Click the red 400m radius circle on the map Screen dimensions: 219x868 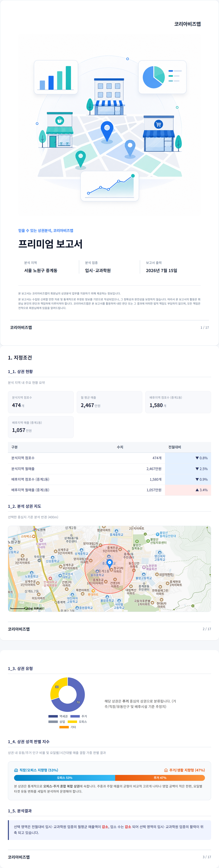[110, 569]
